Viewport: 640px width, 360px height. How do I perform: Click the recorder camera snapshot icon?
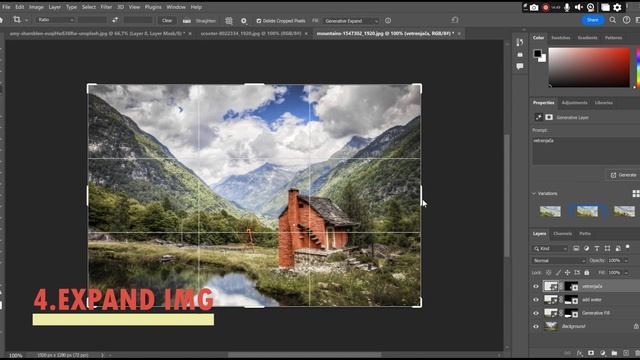[x=534, y=7]
